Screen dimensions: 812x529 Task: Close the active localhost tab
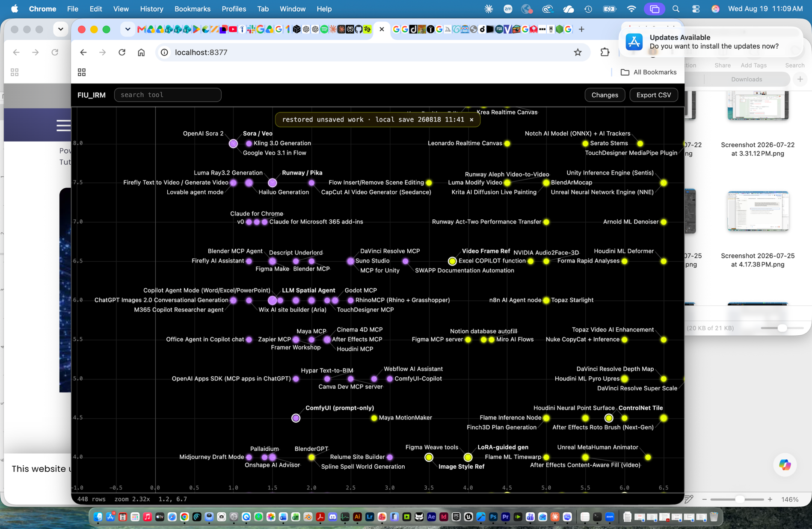coord(382,29)
